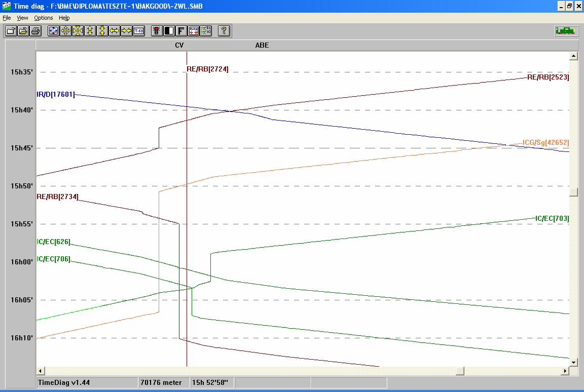584x392 pixels.
Task: Open the Help menu
Action: pyautogui.click(x=64, y=18)
